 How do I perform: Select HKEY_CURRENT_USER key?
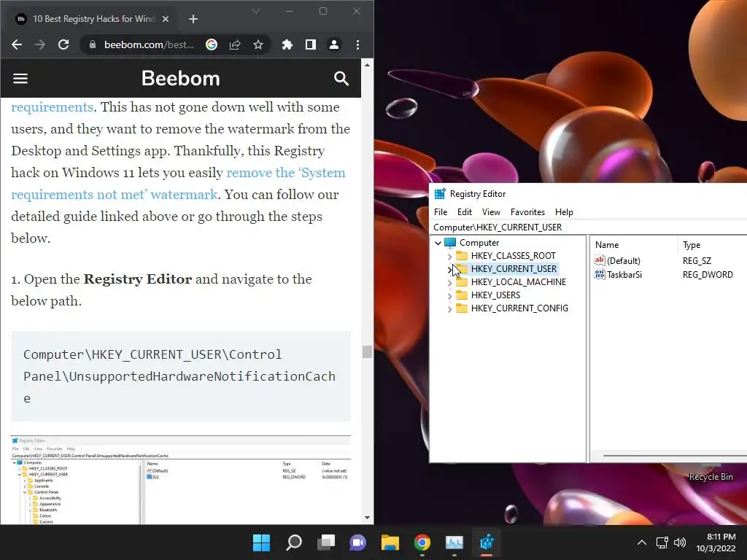point(514,269)
